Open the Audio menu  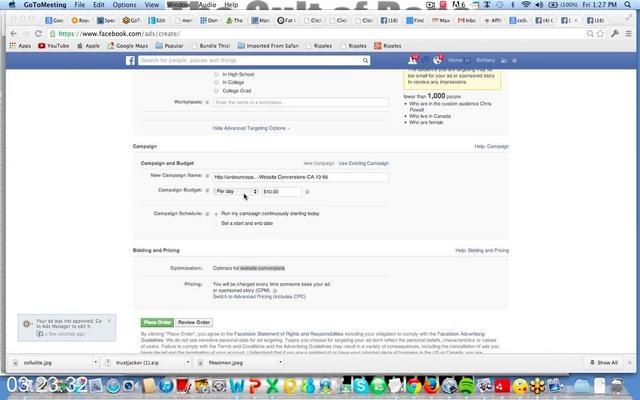207,5
